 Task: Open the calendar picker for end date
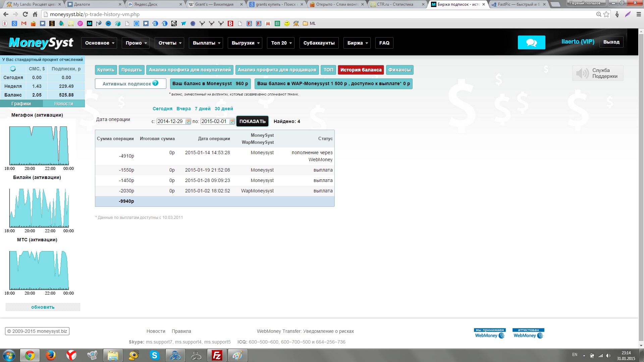[232, 121]
